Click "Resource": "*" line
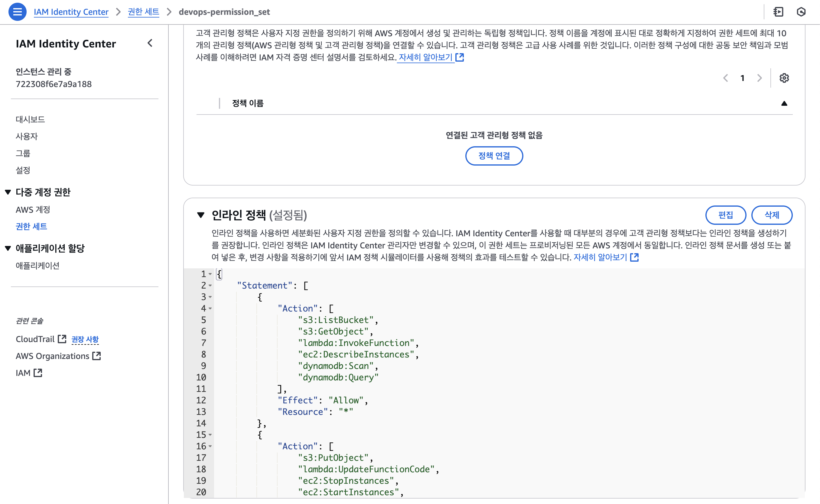 tap(315, 412)
